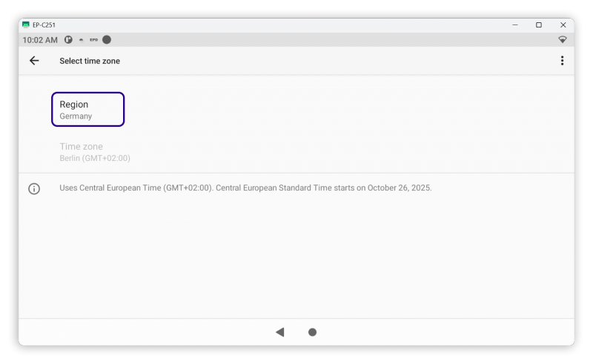Tap the circular home navigation button
The height and width of the screenshot is (364, 593).
[312, 332]
